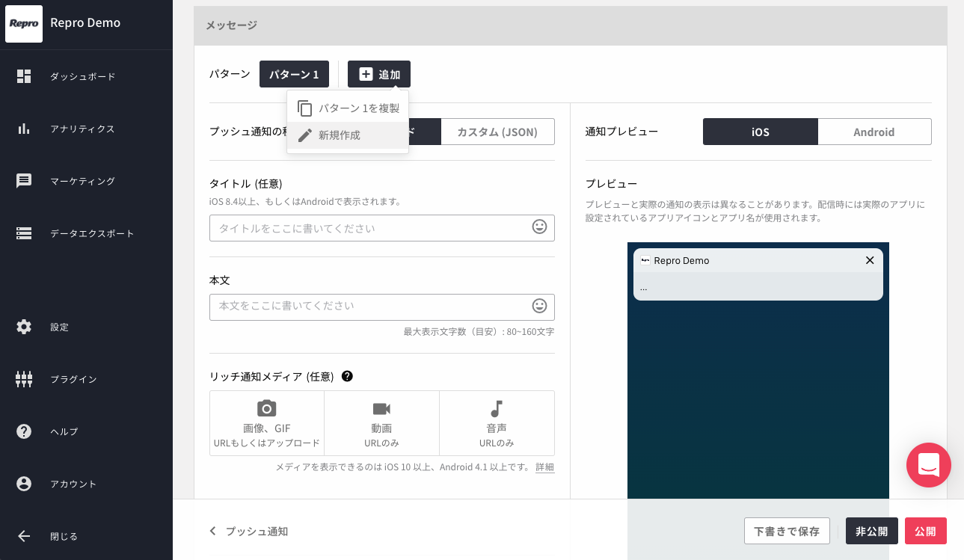964x560 pixels.
Task: Click プラグイン label in sidebar
Action: click(x=74, y=379)
